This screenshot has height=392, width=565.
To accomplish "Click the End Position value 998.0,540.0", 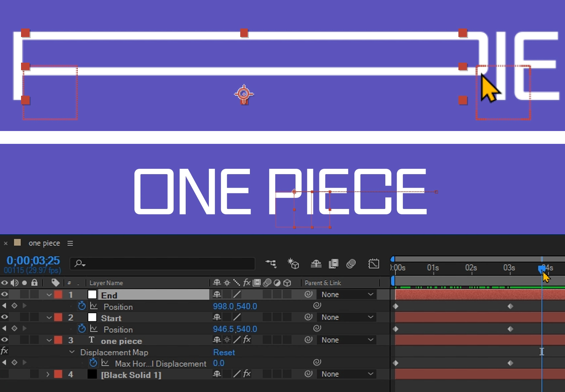I will [235, 306].
